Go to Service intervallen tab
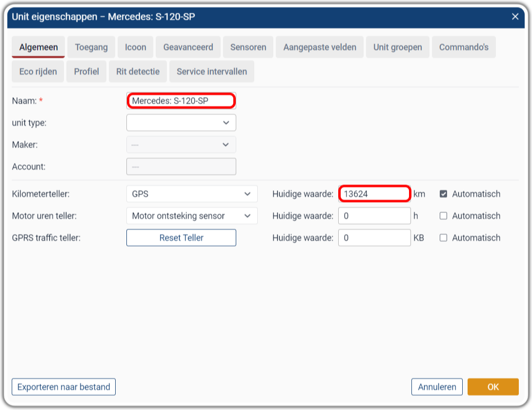This screenshot has width=532, height=410. tap(212, 72)
